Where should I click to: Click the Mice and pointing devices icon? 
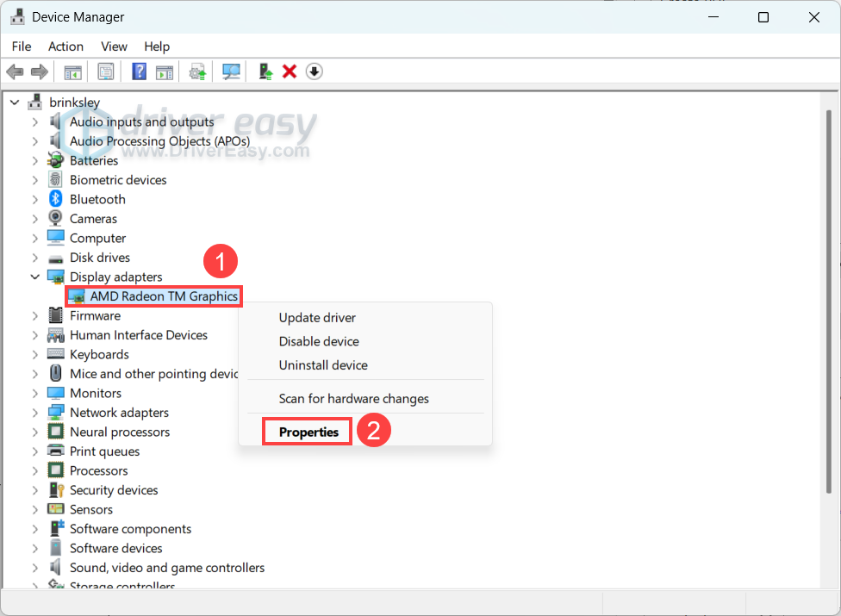(x=55, y=373)
